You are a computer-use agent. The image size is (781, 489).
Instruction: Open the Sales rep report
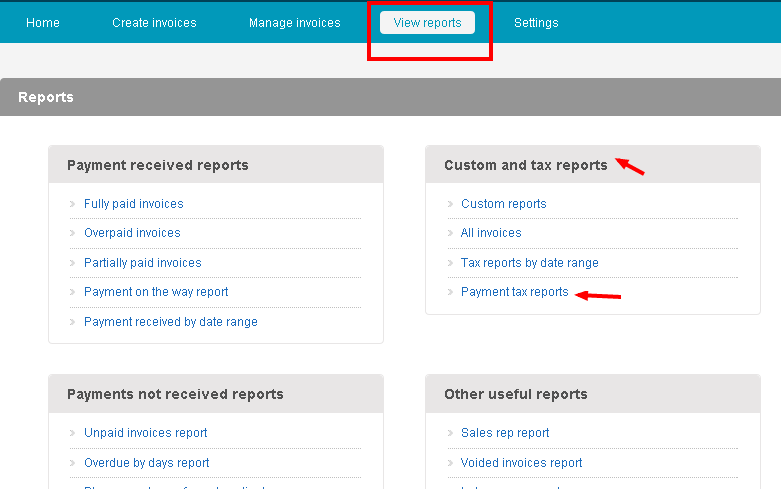(x=505, y=433)
